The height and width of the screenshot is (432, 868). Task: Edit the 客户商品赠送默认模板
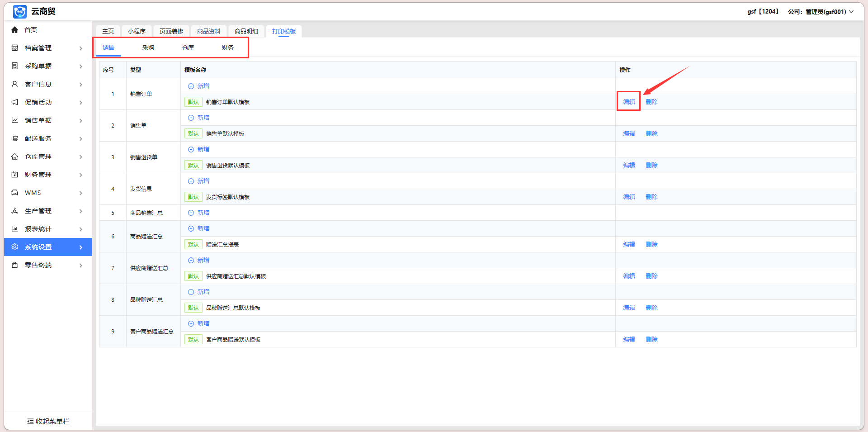pos(629,339)
